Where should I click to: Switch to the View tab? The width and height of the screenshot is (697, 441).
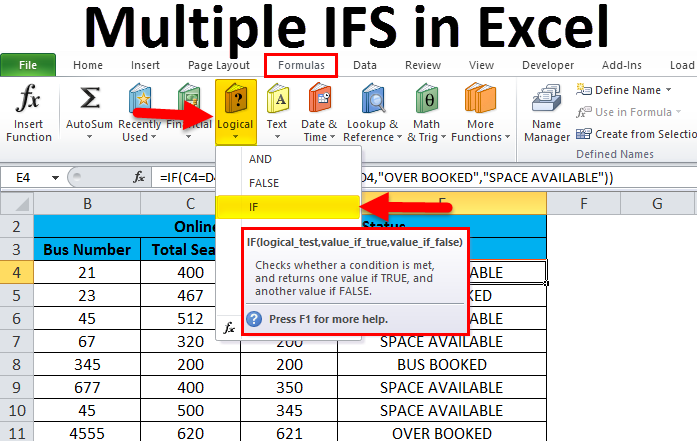point(481,65)
